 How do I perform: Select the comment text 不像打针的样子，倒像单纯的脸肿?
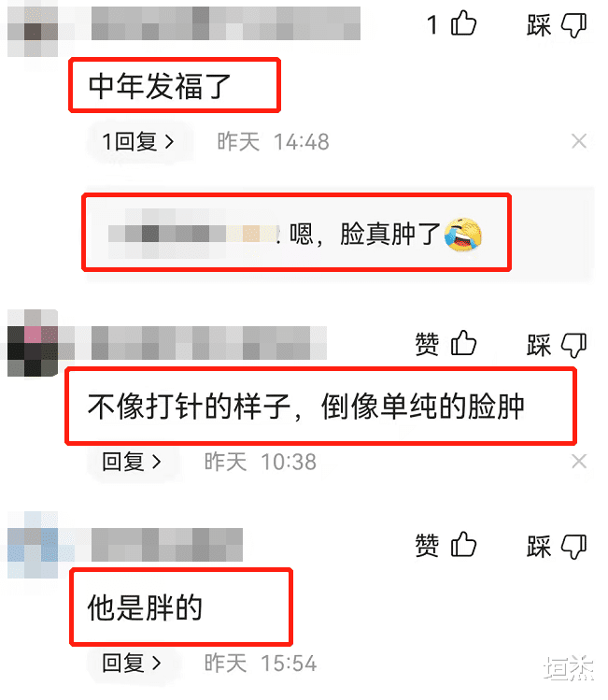pyautogui.click(x=305, y=407)
